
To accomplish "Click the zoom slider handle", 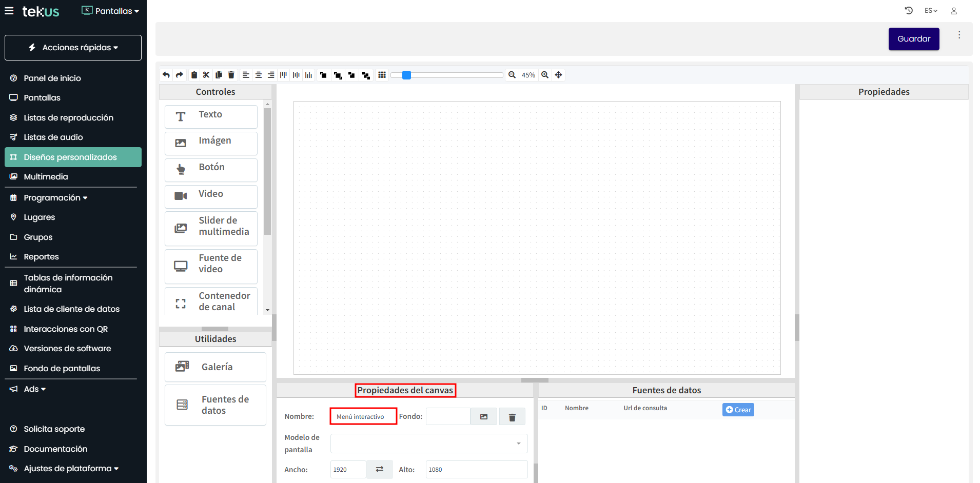I will coord(406,75).
